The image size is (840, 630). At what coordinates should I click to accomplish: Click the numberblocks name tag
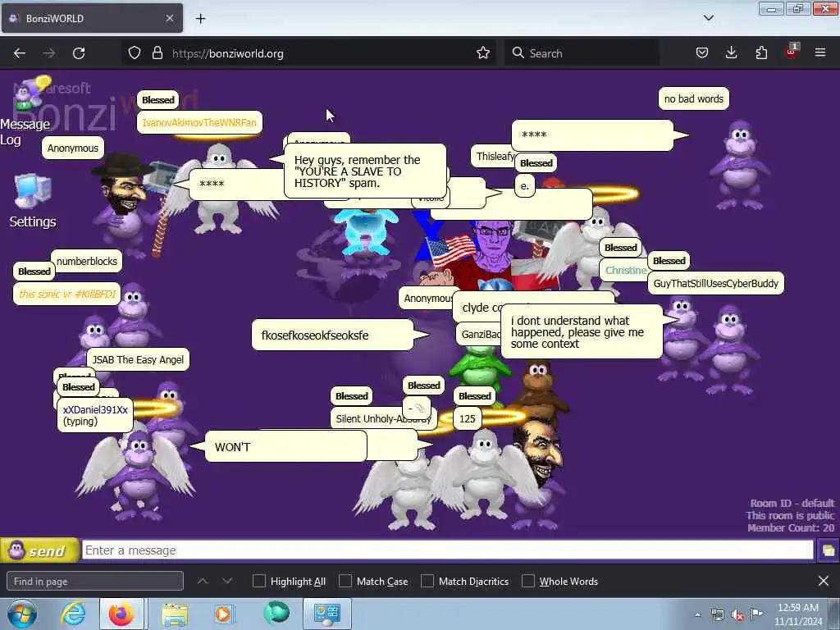(x=87, y=262)
